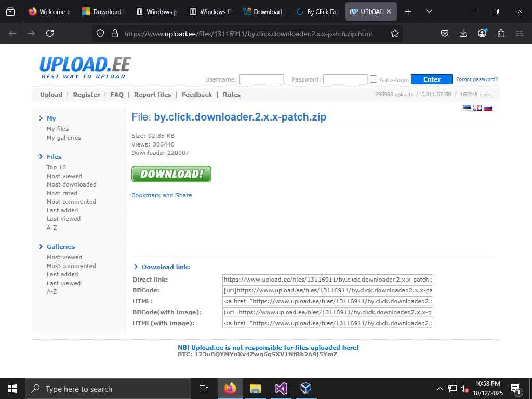532x399 pixels.
Task: Open Report files menu item
Action: tap(152, 95)
